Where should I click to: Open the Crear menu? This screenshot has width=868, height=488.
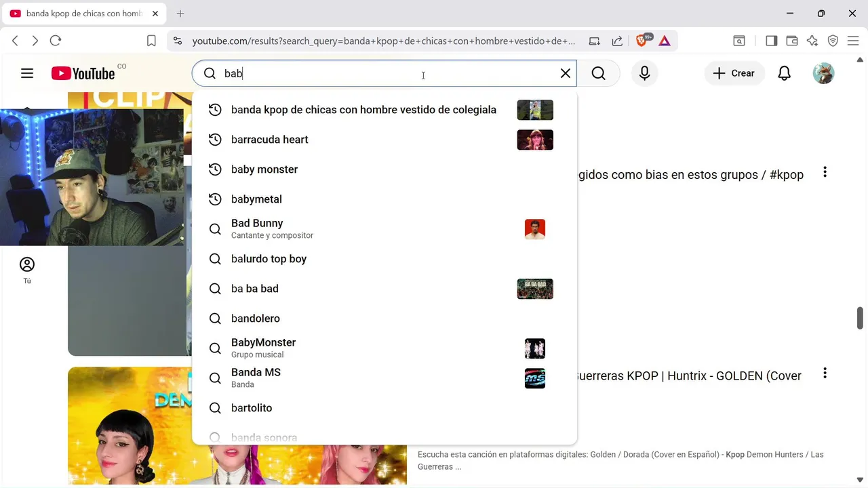(x=734, y=73)
